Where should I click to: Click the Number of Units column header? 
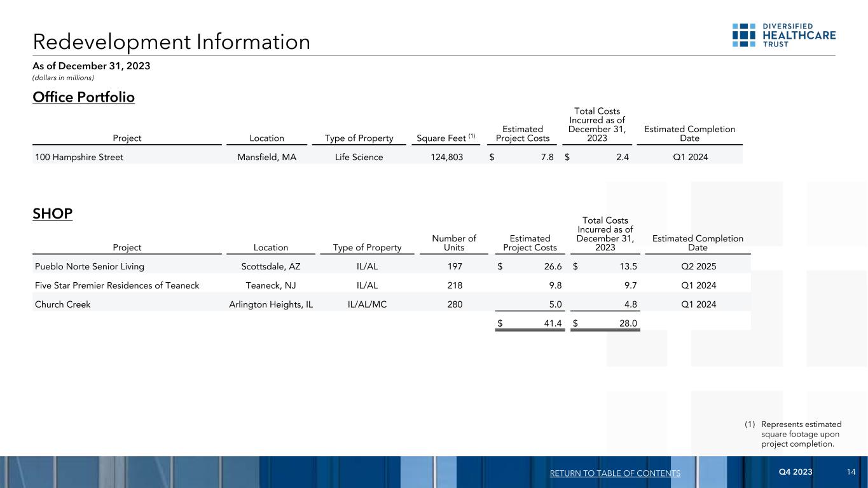pyautogui.click(x=454, y=243)
